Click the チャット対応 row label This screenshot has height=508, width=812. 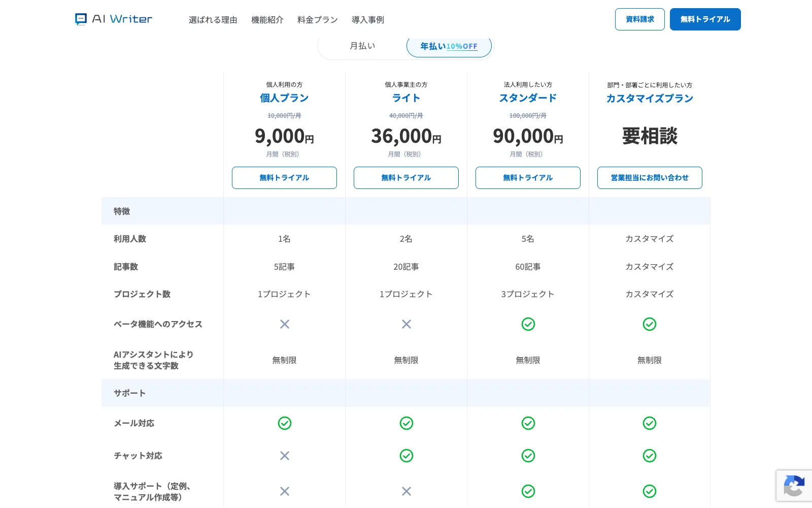(x=138, y=456)
